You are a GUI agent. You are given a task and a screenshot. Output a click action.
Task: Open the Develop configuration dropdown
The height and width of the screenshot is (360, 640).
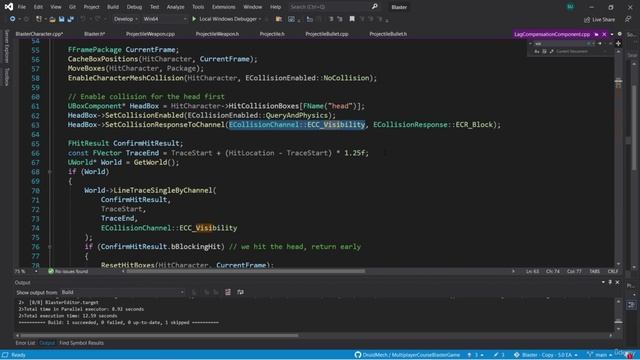126,19
